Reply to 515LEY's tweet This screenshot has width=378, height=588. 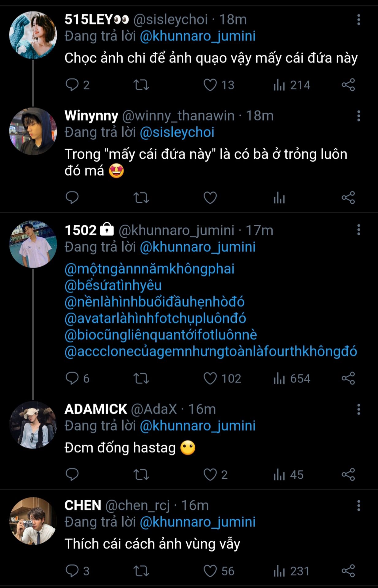tap(72, 85)
